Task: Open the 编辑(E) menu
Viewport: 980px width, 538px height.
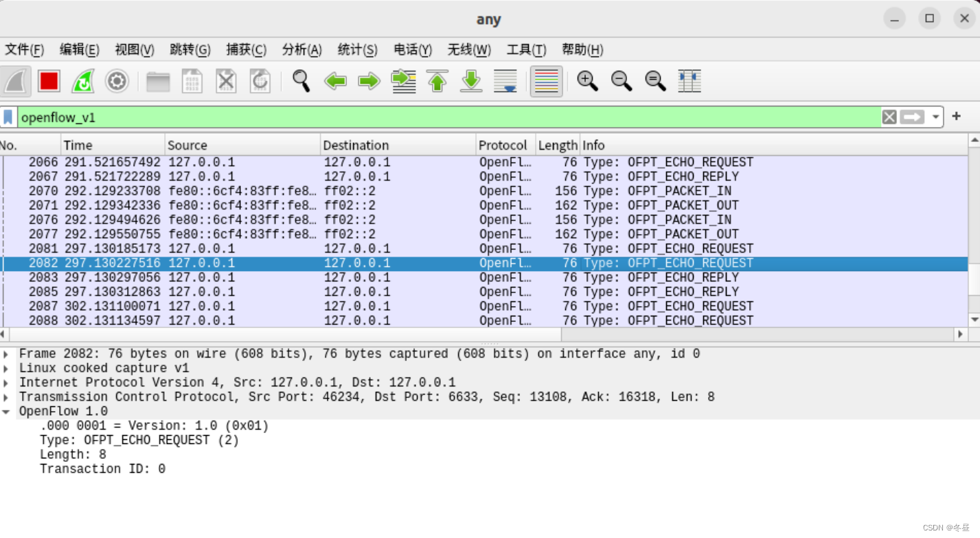Action: (x=80, y=49)
